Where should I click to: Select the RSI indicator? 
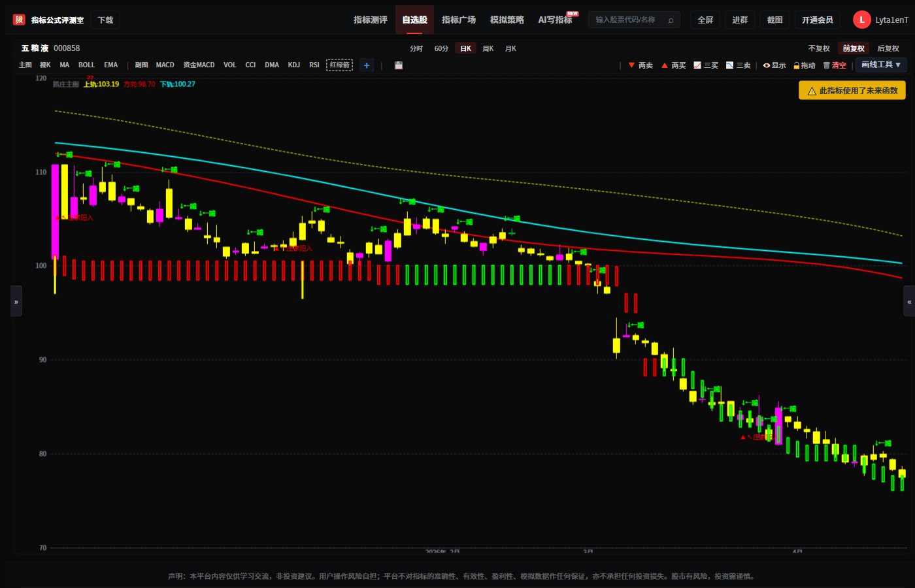tap(314, 65)
